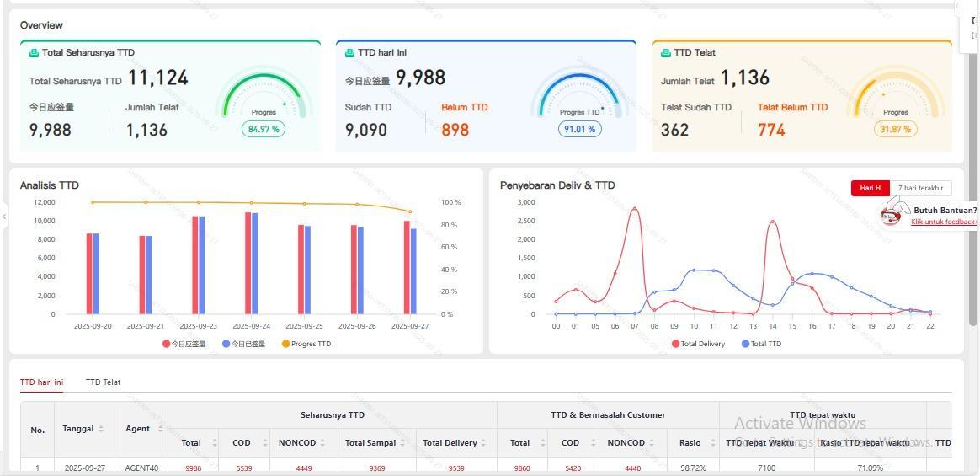Select the Hari H view
The image size is (980, 476).
(870, 188)
